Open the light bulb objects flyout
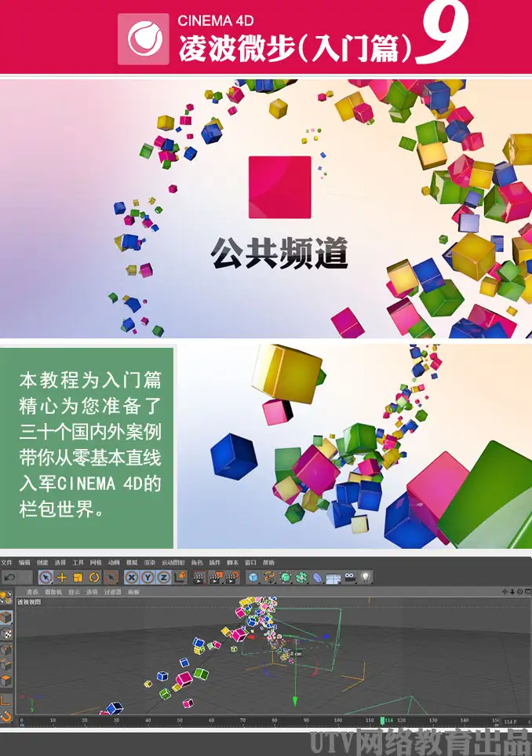 coord(366,577)
